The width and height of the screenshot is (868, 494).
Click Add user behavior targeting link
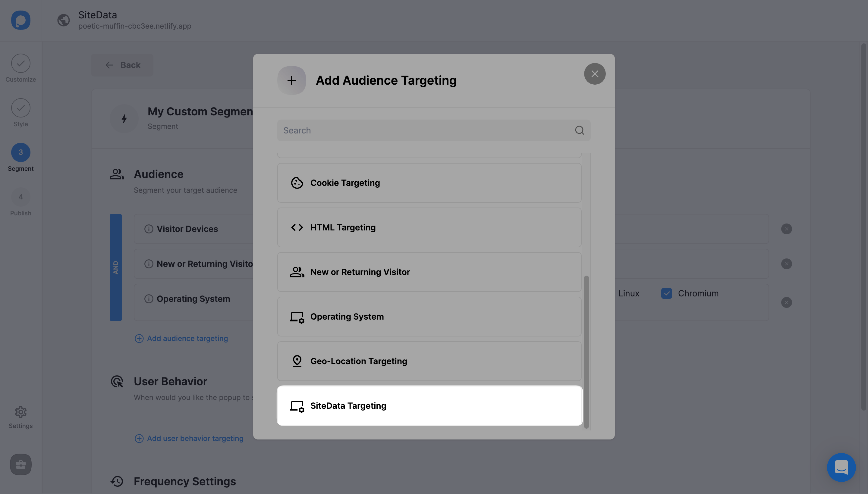coord(195,438)
